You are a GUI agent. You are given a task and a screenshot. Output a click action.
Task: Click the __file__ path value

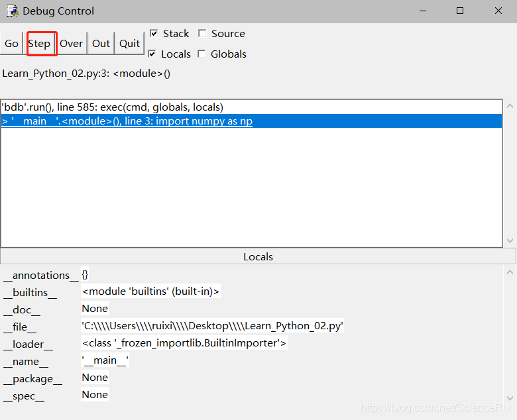pos(212,326)
